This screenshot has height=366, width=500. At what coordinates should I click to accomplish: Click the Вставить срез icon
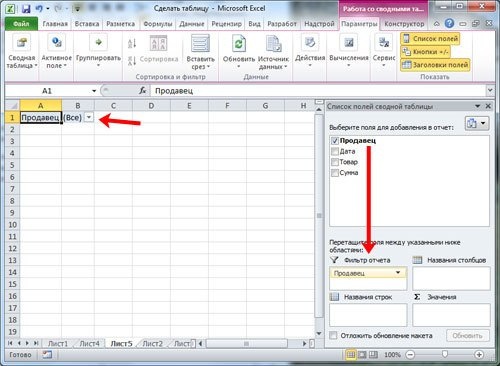(200, 44)
